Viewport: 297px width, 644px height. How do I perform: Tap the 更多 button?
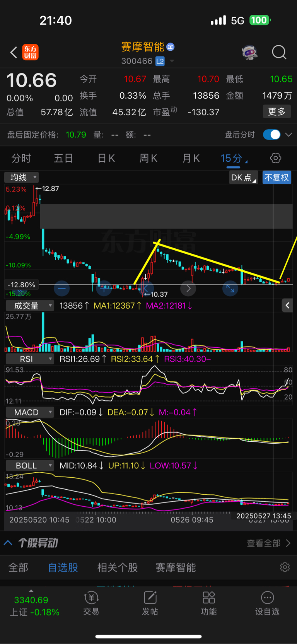tap(277, 112)
